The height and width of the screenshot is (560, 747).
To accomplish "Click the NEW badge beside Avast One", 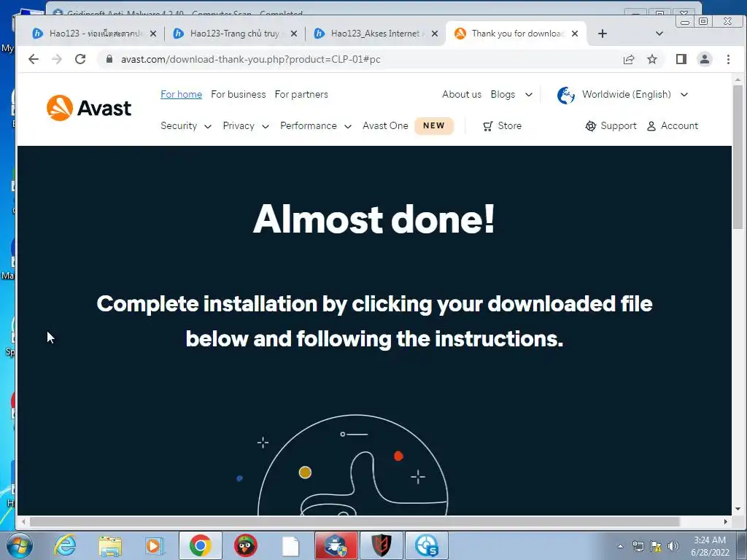I will click(x=433, y=125).
